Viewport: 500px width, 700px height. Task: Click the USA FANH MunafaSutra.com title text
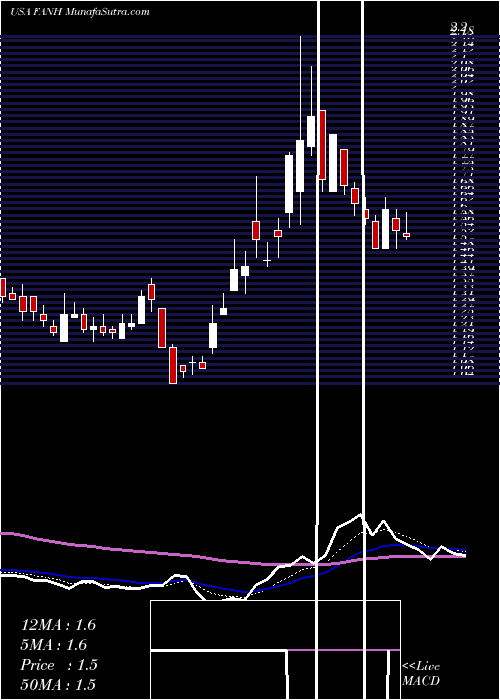tap(79, 12)
